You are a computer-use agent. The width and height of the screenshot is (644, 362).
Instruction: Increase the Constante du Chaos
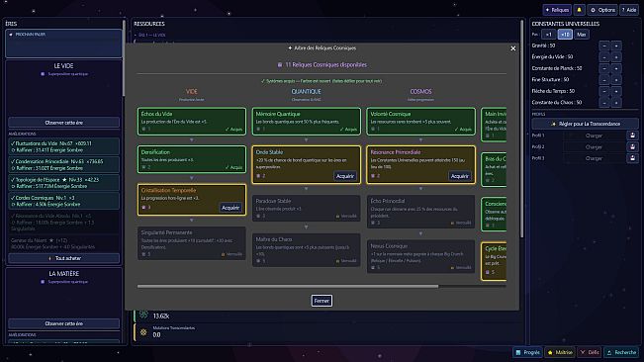tap(616, 103)
